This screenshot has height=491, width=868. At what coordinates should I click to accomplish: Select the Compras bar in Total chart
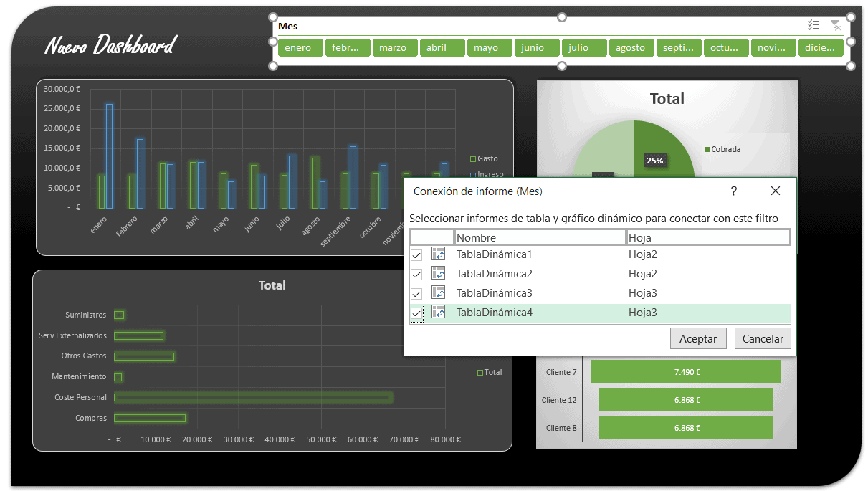[x=150, y=418]
